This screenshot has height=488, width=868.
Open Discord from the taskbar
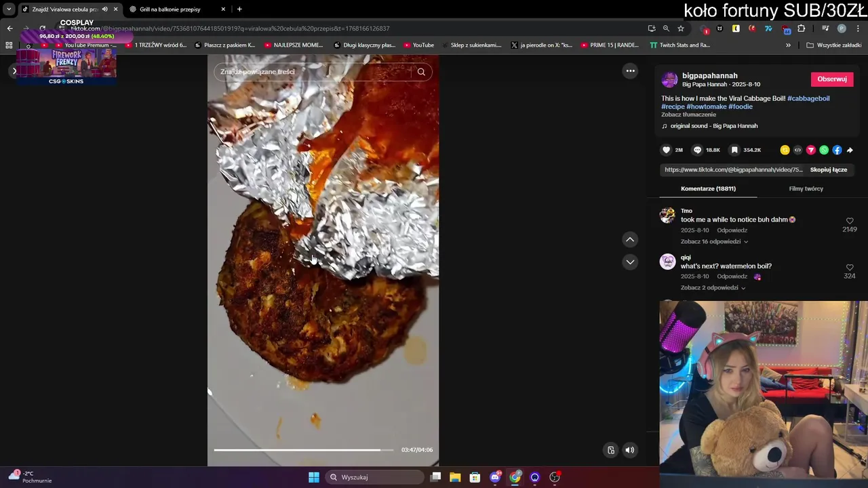pyautogui.click(x=495, y=477)
